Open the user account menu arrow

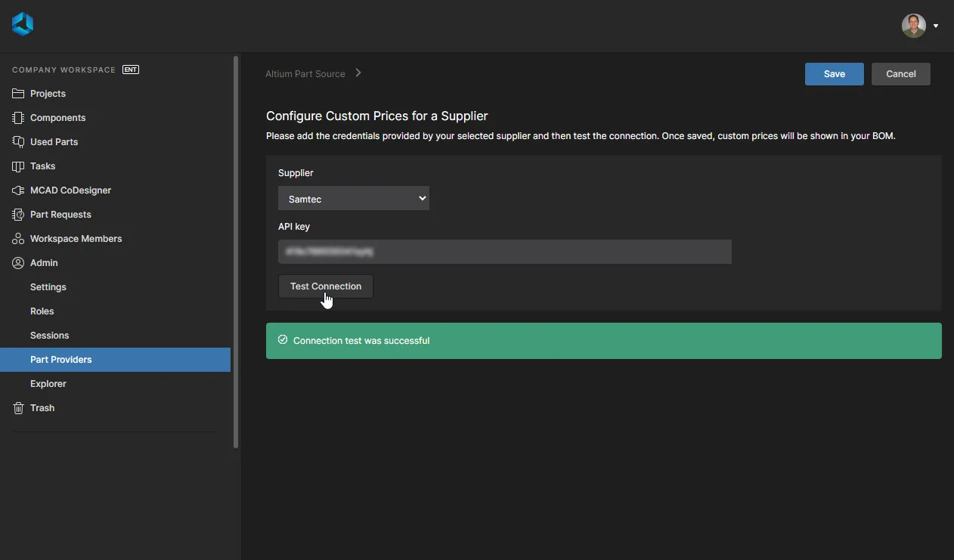click(936, 26)
